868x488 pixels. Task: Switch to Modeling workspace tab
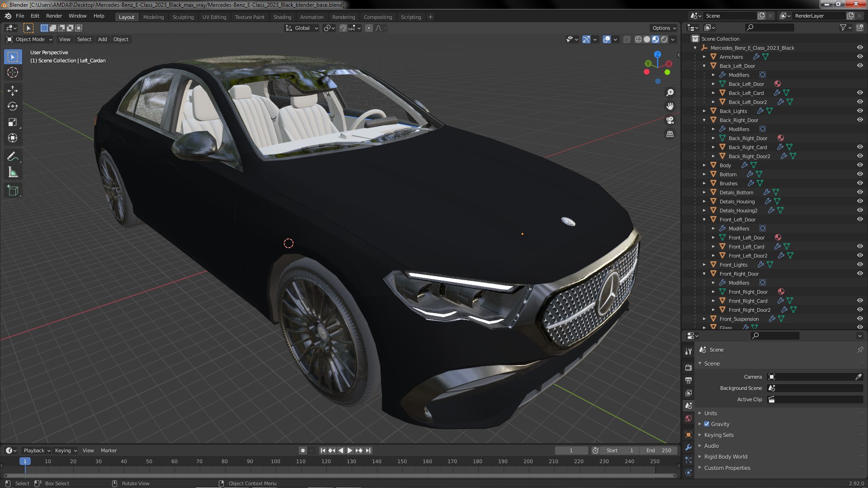point(153,17)
